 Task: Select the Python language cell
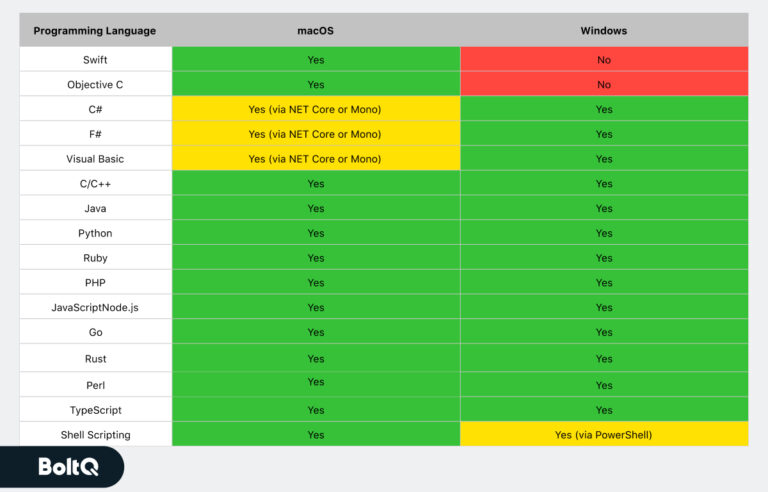coord(95,233)
